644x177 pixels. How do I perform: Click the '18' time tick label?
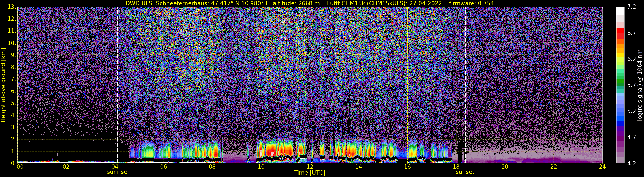(x=456, y=167)
